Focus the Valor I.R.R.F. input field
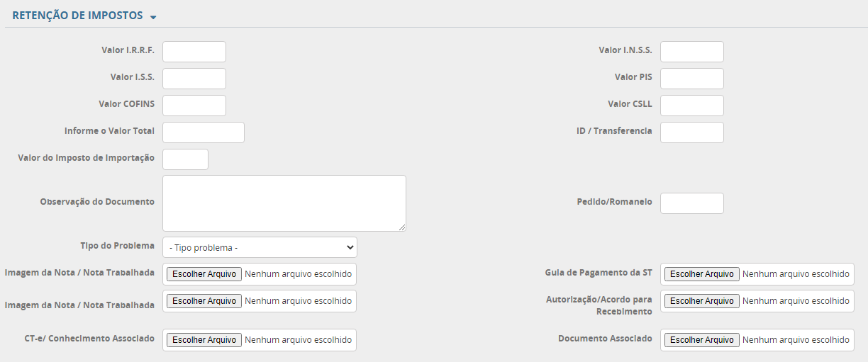This screenshot has height=362, width=868. click(194, 52)
